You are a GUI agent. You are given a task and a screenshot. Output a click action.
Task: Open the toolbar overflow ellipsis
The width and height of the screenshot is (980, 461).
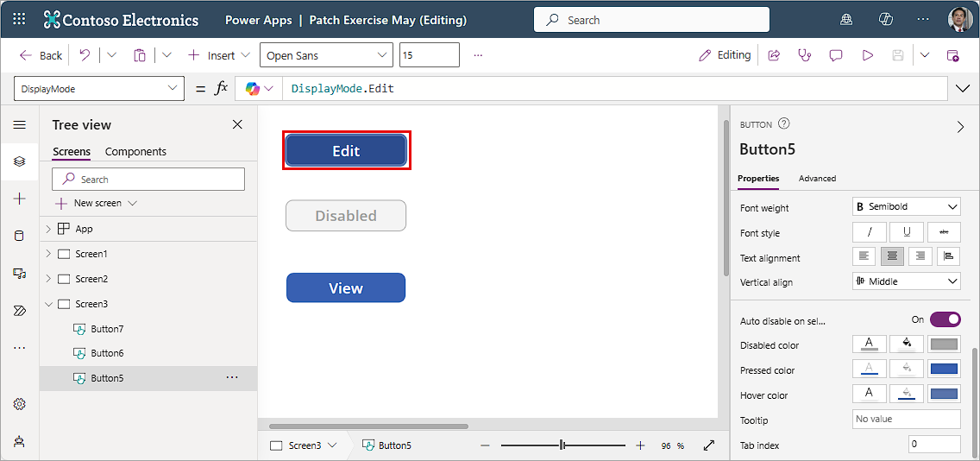(478, 55)
